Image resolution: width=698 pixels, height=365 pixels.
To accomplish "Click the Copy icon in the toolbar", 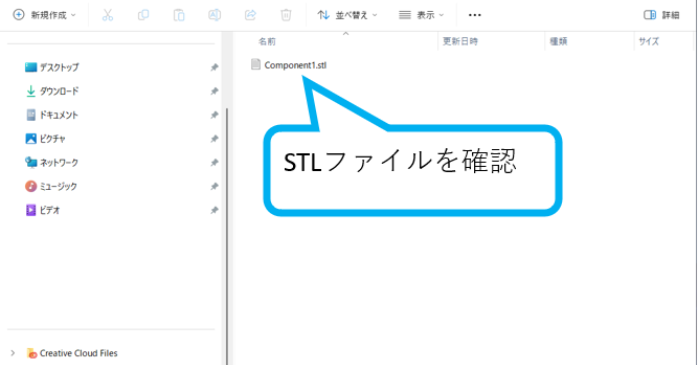I will tap(143, 15).
